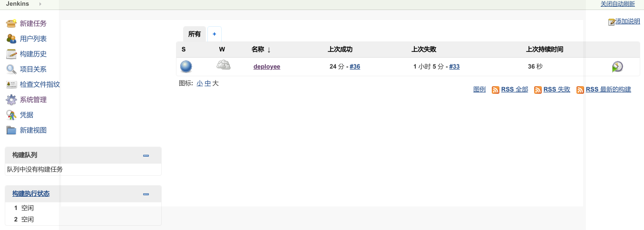This screenshot has height=230, width=644.
Task: Add a new view with the + tab
Action: click(x=214, y=34)
